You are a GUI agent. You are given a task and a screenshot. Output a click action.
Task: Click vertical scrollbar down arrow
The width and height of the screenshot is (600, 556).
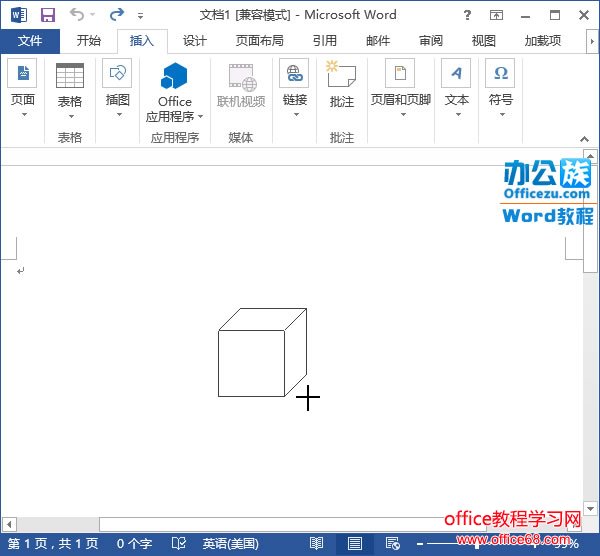(x=590, y=509)
